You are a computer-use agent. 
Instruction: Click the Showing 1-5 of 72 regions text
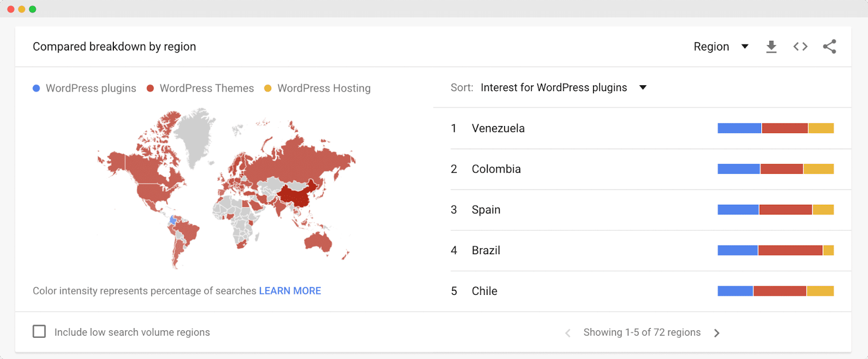(x=642, y=332)
